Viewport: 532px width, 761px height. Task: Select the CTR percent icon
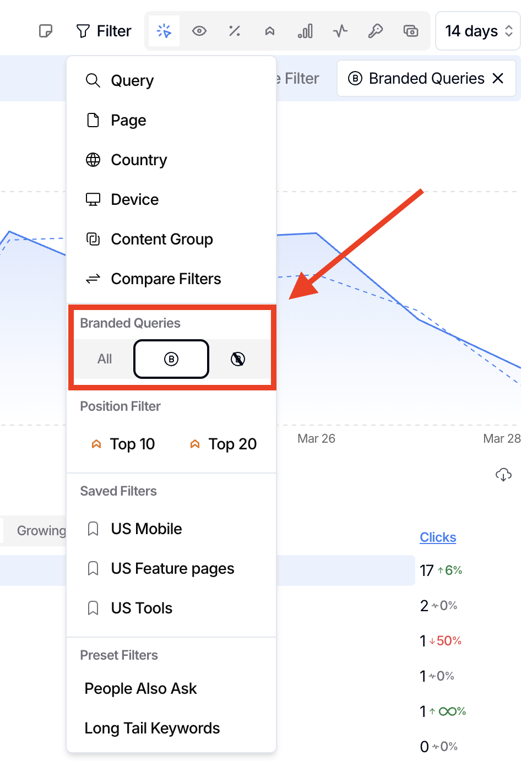235,31
